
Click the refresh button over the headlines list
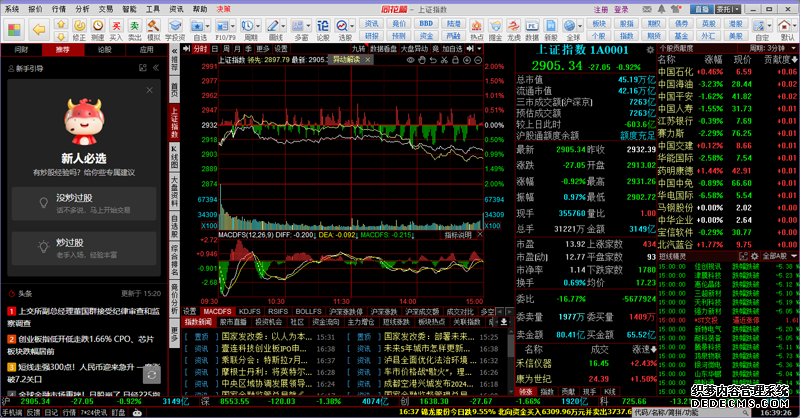point(152,375)
